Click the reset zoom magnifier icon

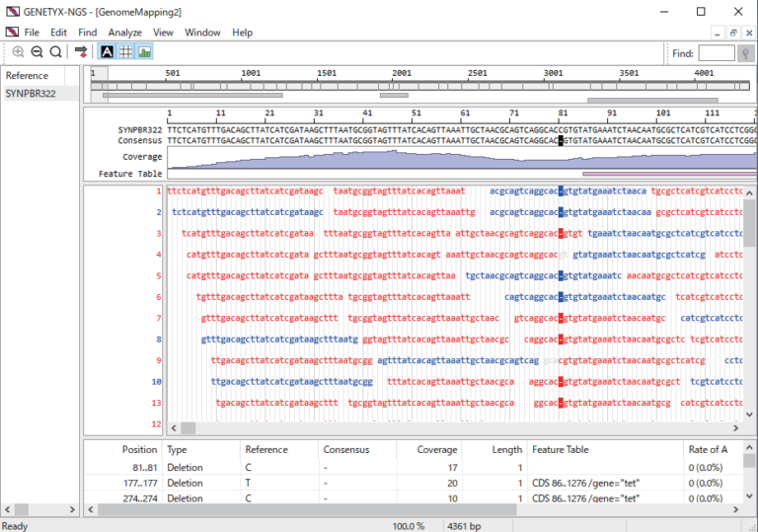(55, 52)
